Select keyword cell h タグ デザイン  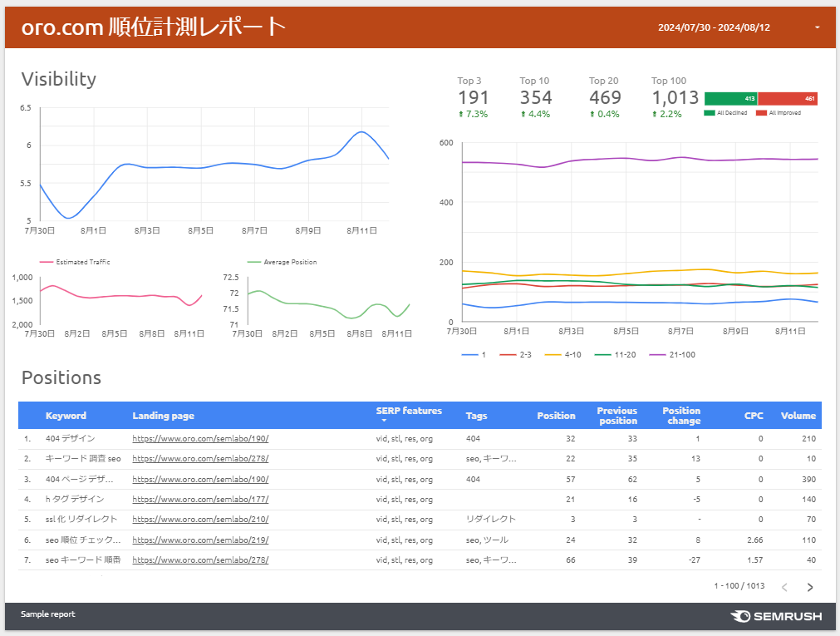click(x=75, y=500)
